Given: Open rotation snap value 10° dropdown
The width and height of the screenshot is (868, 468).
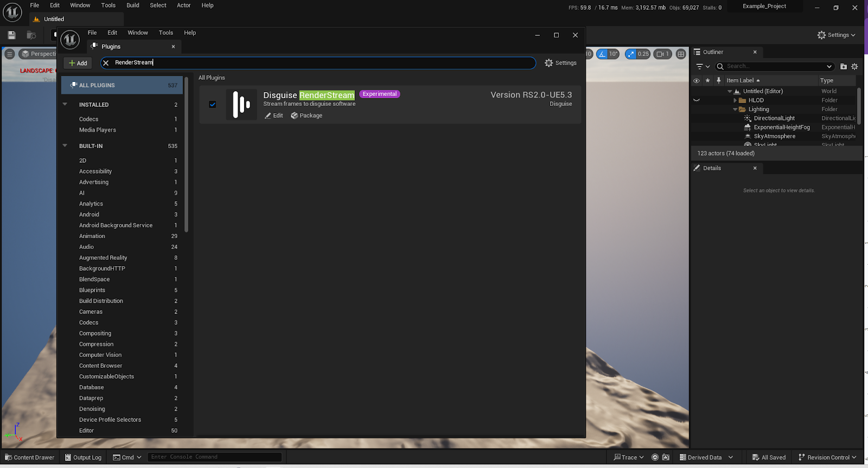Looking at the screenshot, I should click(614, 54).
